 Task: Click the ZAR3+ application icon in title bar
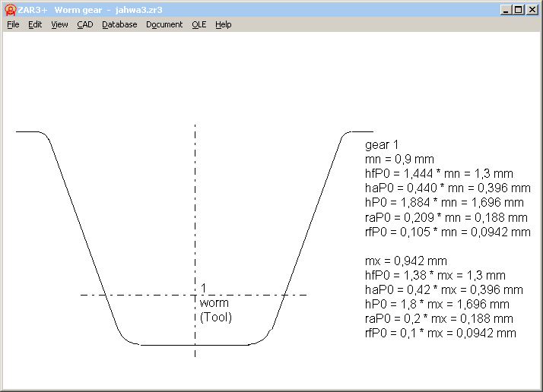click(10, 10)
